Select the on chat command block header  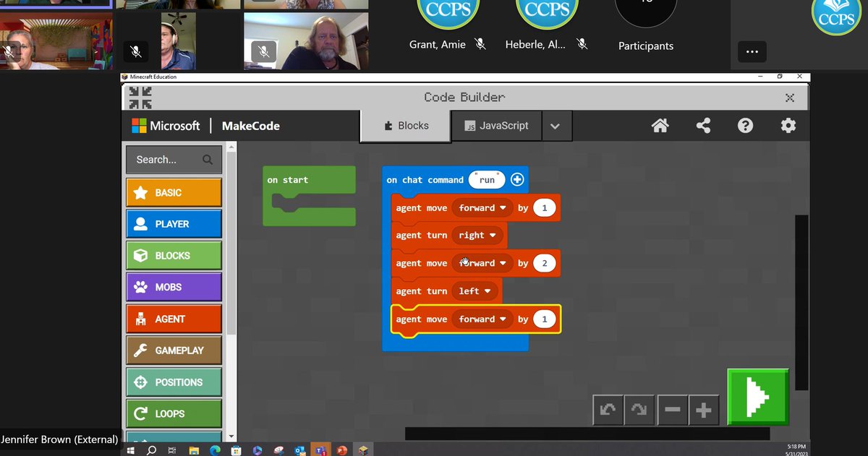pos(425,180)
